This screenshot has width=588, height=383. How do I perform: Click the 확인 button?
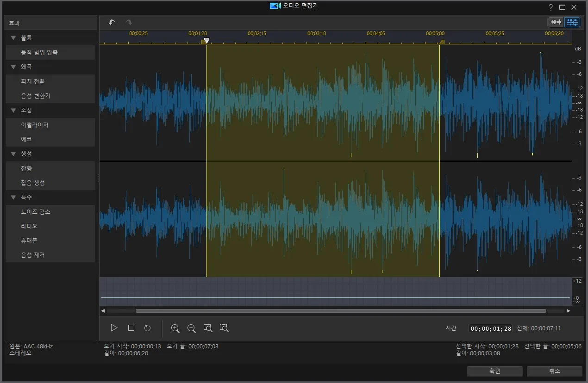pos(494,371)
